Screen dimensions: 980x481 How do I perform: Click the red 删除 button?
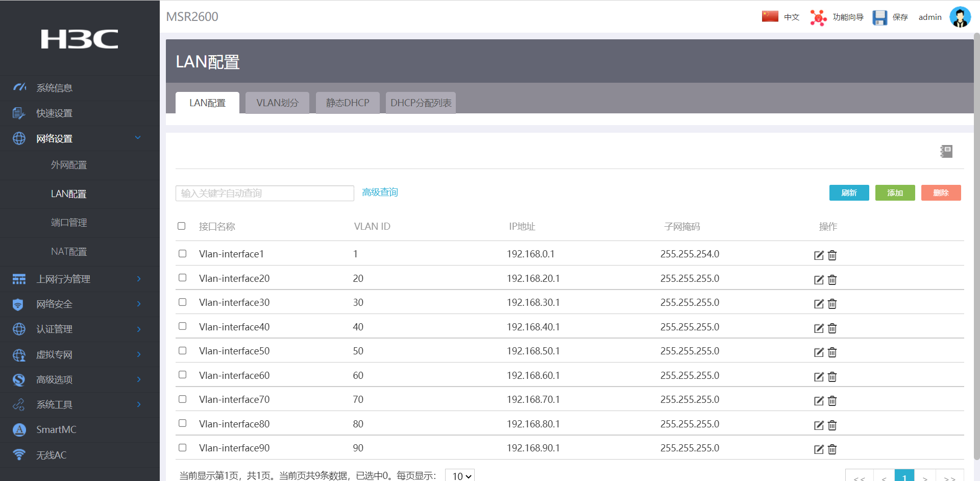(x=941, y=193)
